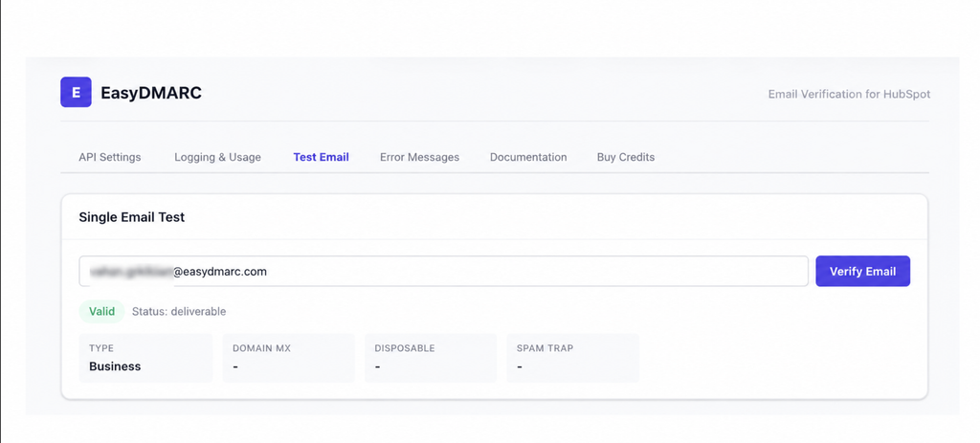Open the Documentation tab
Viewport: 980px width, 443px height.
[528, 158]
